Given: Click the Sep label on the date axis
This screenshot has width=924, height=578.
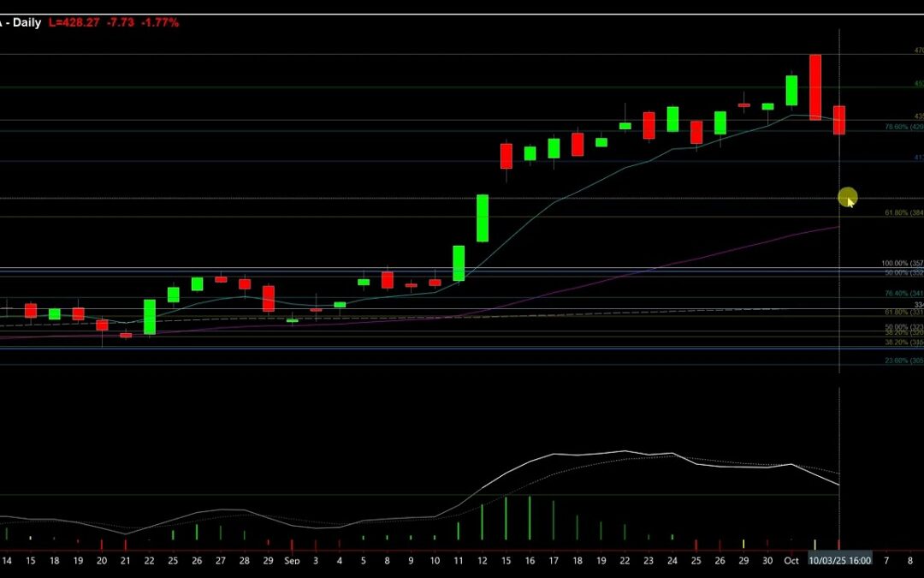Looking at the screenshot, I should (x=292, y=561).
